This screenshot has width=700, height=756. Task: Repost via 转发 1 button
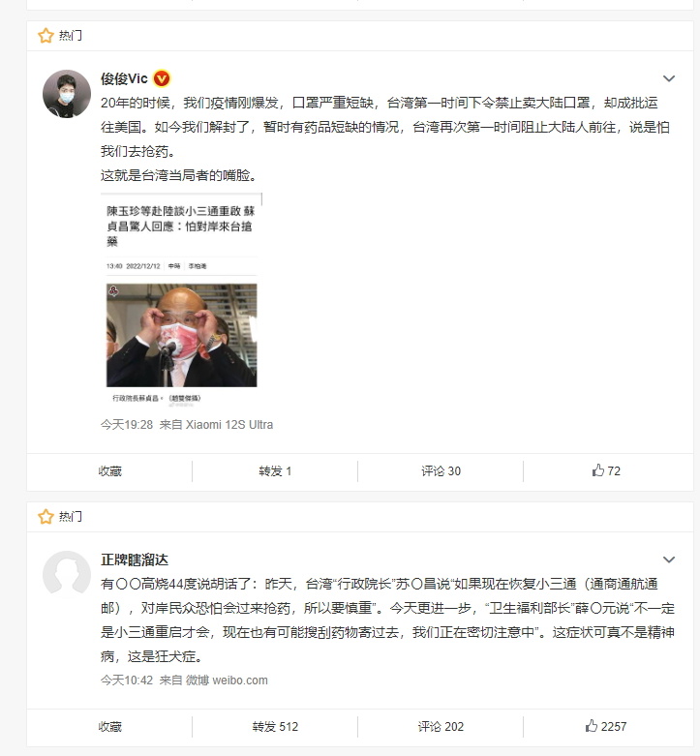click(x=275, y=471)
